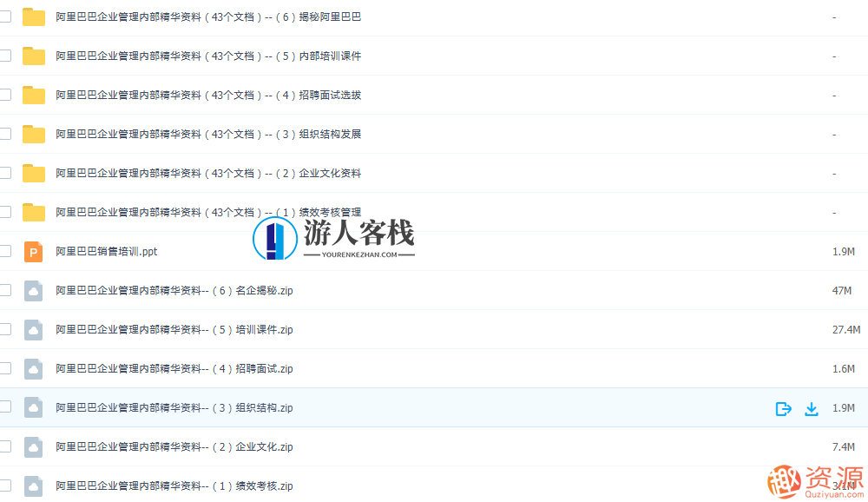Check the checkbox for 组织结构发展 folder

coord(4,134)
